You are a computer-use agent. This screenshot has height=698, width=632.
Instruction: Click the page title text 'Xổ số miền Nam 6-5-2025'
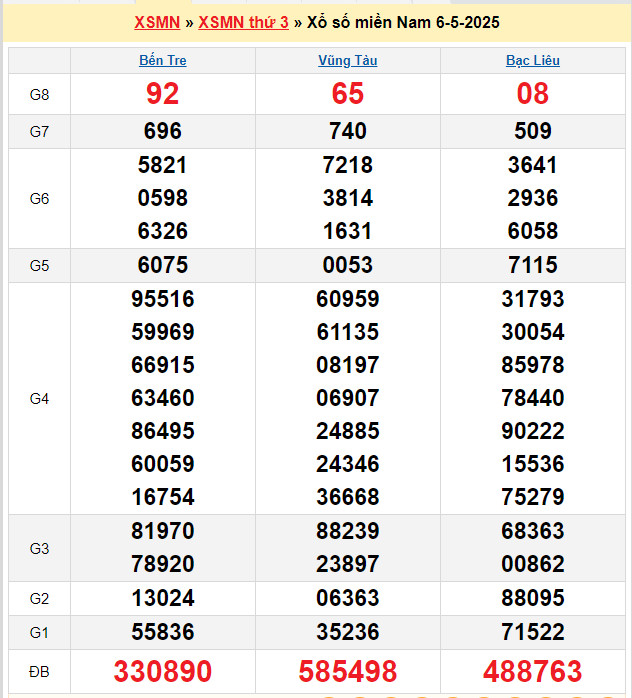403,22
